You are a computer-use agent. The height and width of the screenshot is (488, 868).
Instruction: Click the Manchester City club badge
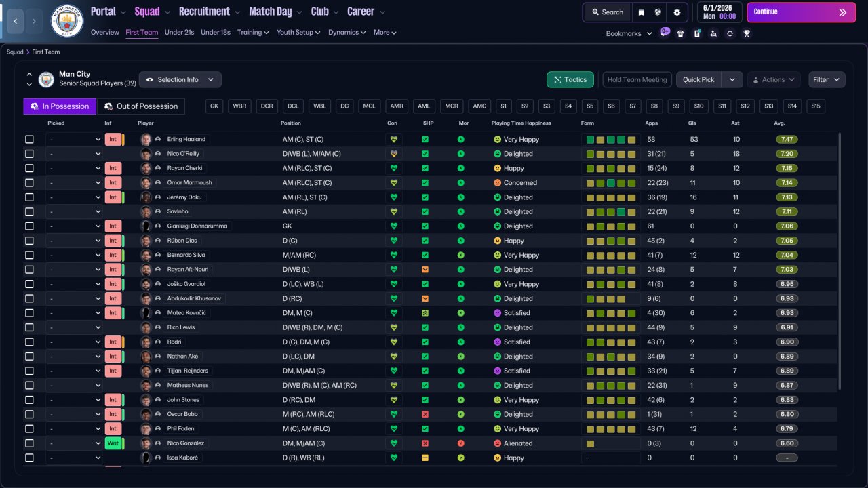click(67, 21)
